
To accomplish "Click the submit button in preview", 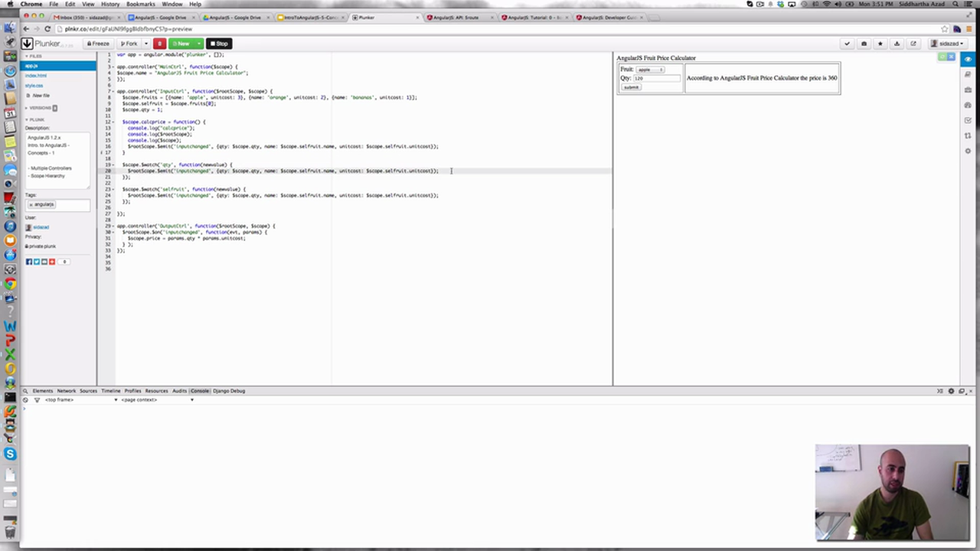I will tap(631, 87).
